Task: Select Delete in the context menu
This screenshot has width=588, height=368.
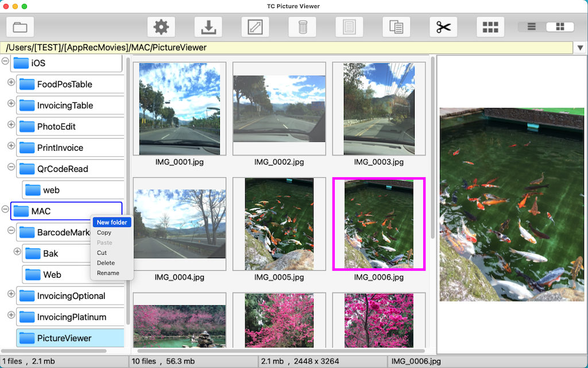Action: (x=106, y=263)
